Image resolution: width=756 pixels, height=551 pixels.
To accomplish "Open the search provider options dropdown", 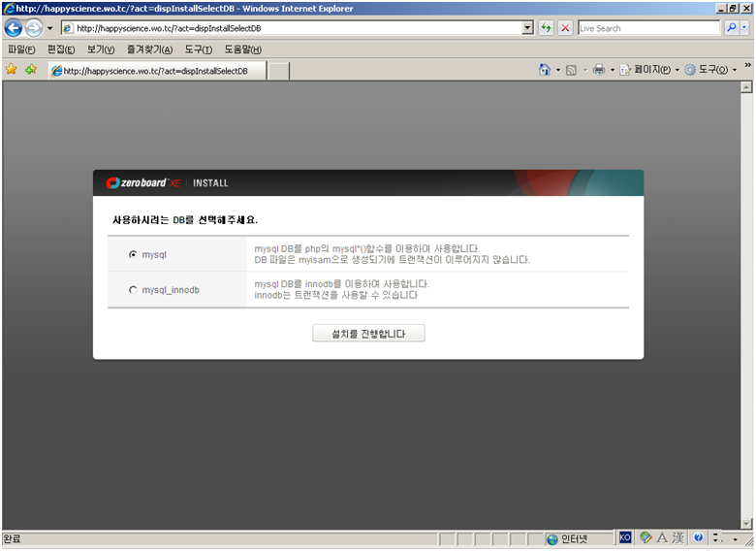I will [744, 28].
